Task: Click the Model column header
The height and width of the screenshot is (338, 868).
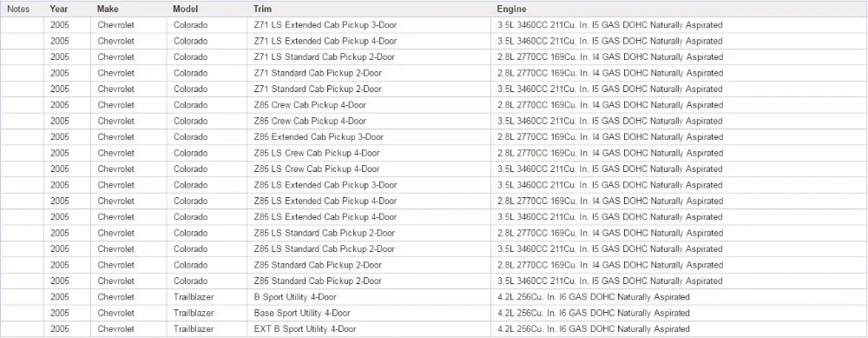Action: (x=186, y=9)
